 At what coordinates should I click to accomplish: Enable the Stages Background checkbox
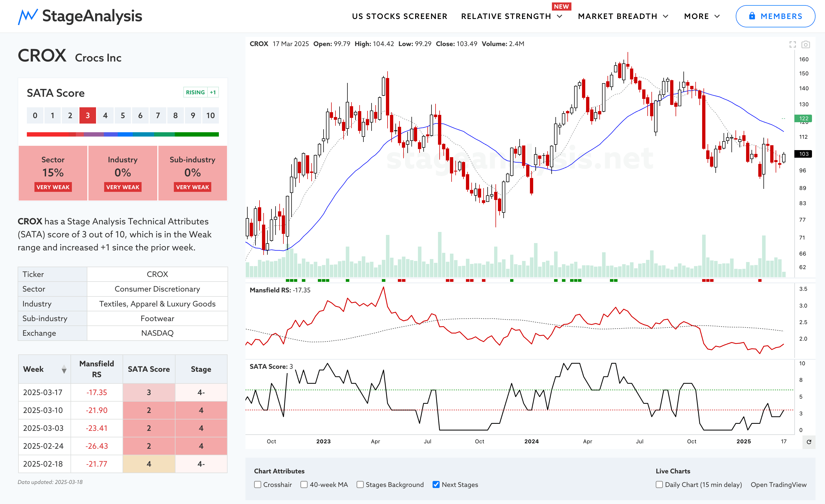coord(360,484)
